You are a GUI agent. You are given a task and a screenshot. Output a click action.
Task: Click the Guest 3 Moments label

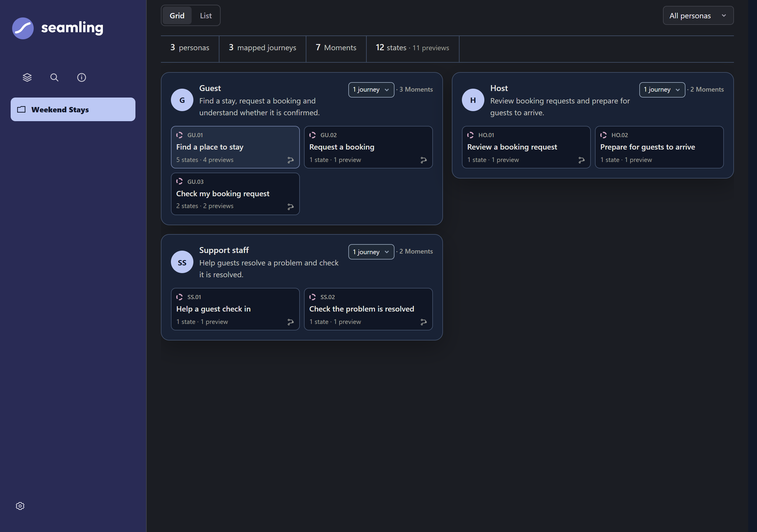coord(416,89)
